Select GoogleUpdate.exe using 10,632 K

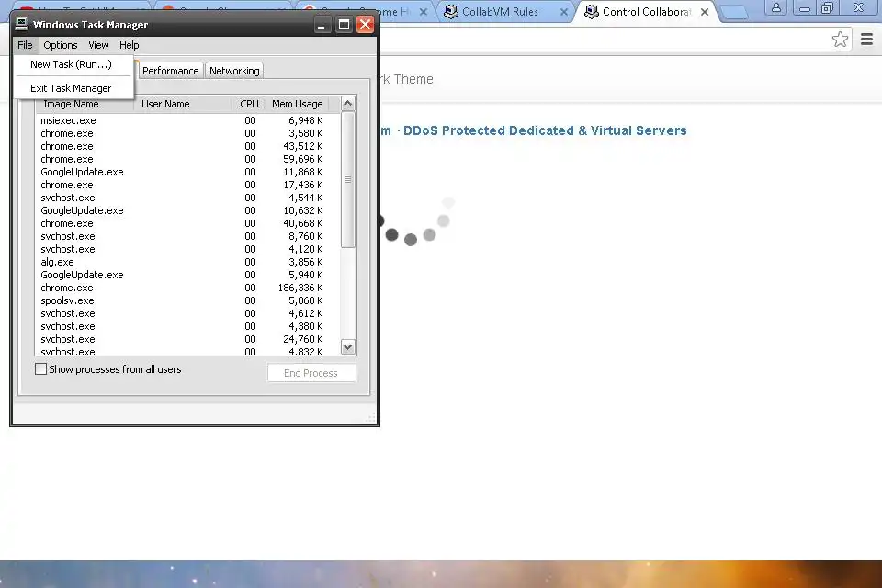[187, 210]
